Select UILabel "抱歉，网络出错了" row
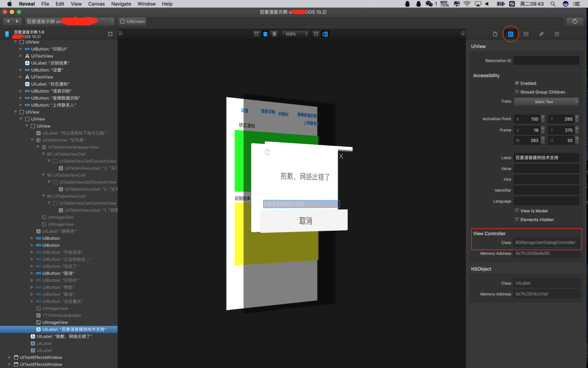This screenshot has width=588, height=368. (x=59, y=336)
